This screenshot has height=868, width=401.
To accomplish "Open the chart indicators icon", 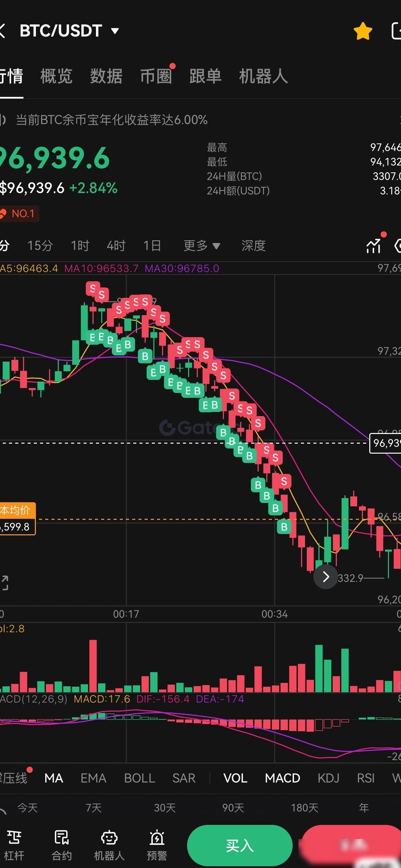I will [x=374, y=246].
